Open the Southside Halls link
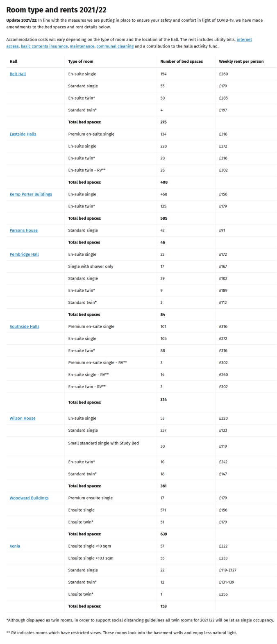The height and width of the screenshot is (644, 277). 25,327
